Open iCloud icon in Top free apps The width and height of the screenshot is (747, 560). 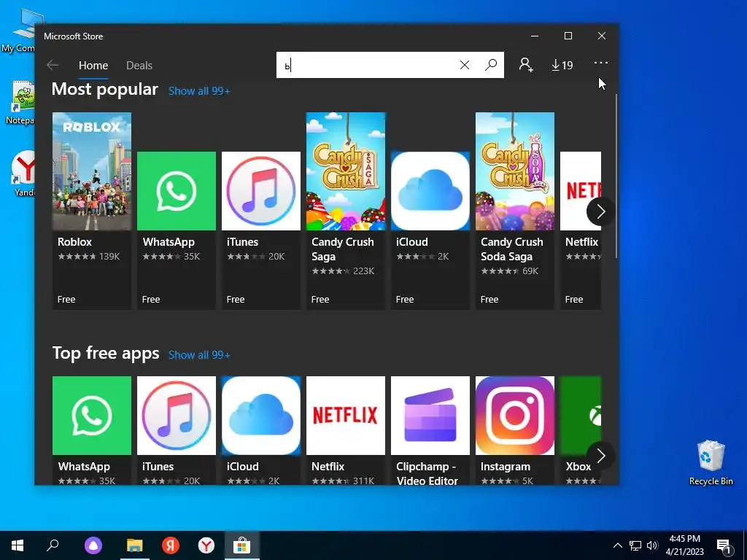(261, 416)
